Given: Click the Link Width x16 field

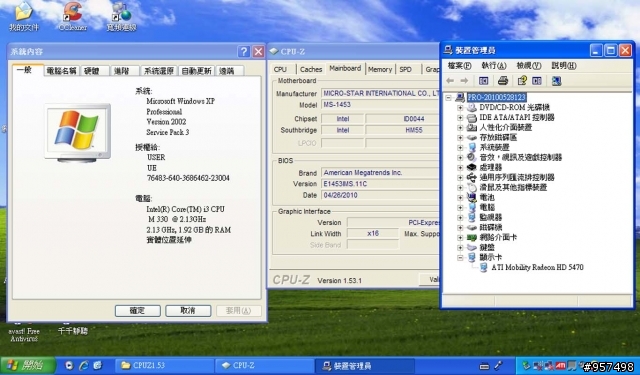Looking at the screenshot, I should point(373,233).
